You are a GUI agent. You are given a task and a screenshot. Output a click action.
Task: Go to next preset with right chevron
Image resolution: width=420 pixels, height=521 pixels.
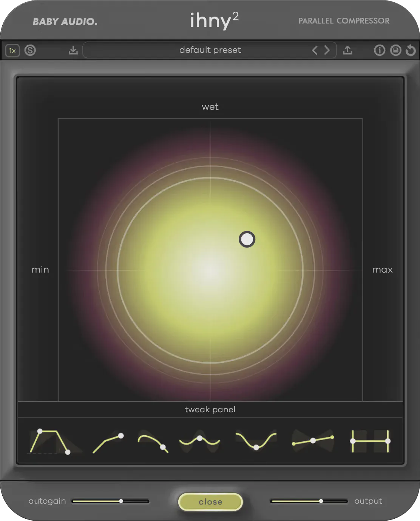(x=327, y=50)
